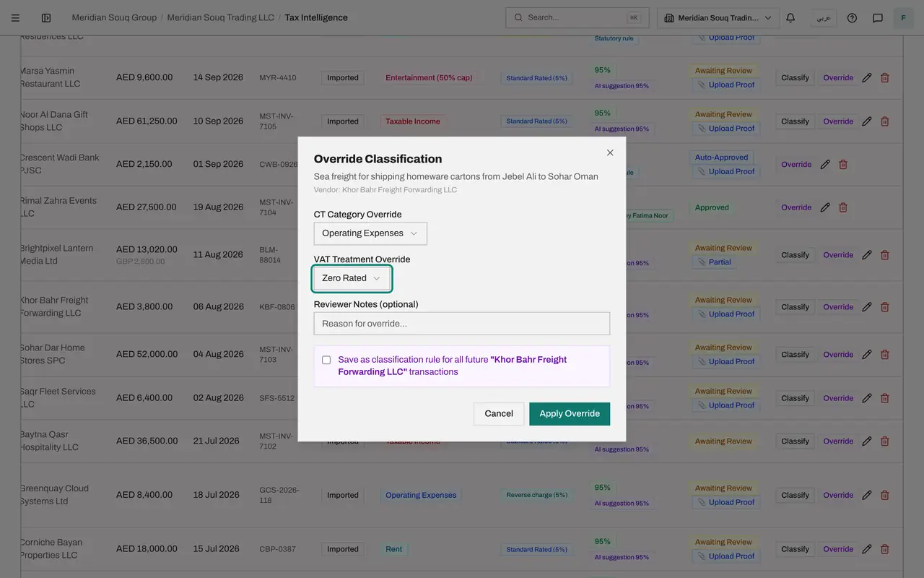Screen dimensions: 924x578
Task: Classify the Corniche Bayan Properties transaction
Action: tap(795, 549)
